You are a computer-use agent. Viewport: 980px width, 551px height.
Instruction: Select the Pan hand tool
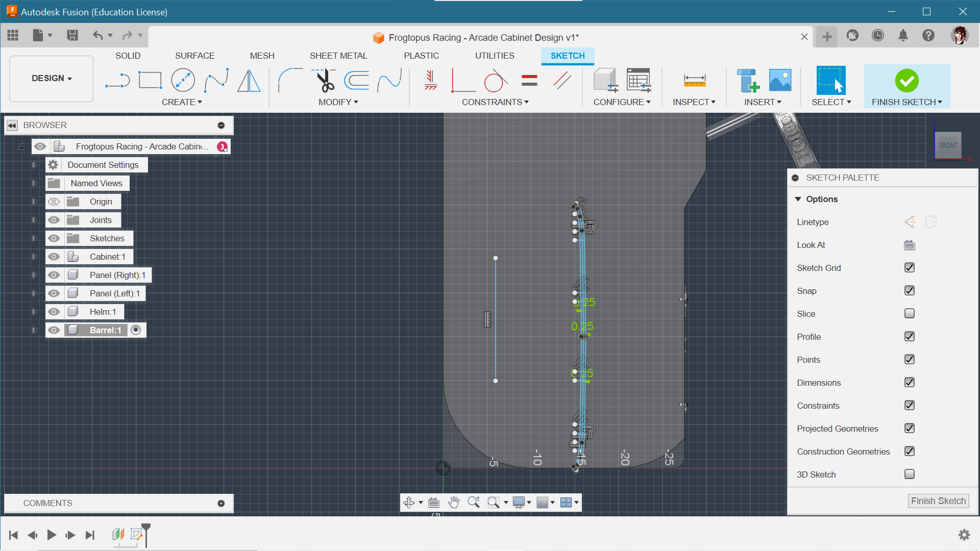(x=453, y=503)
